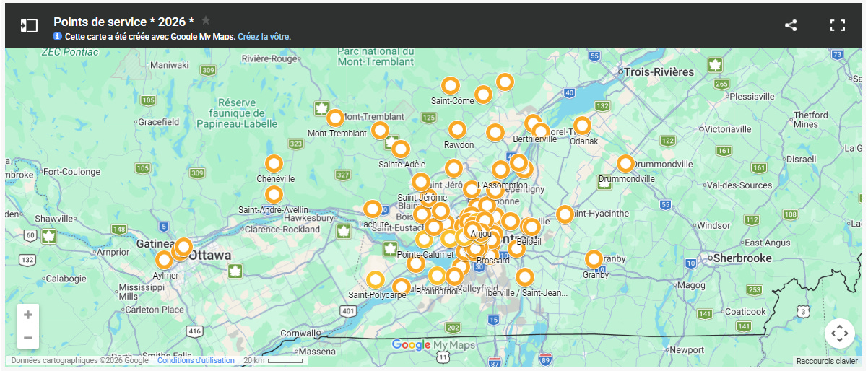Open the Rawdon marker
Screen dimensions: 868x371
pyautogui.click(x=457, y=130)
